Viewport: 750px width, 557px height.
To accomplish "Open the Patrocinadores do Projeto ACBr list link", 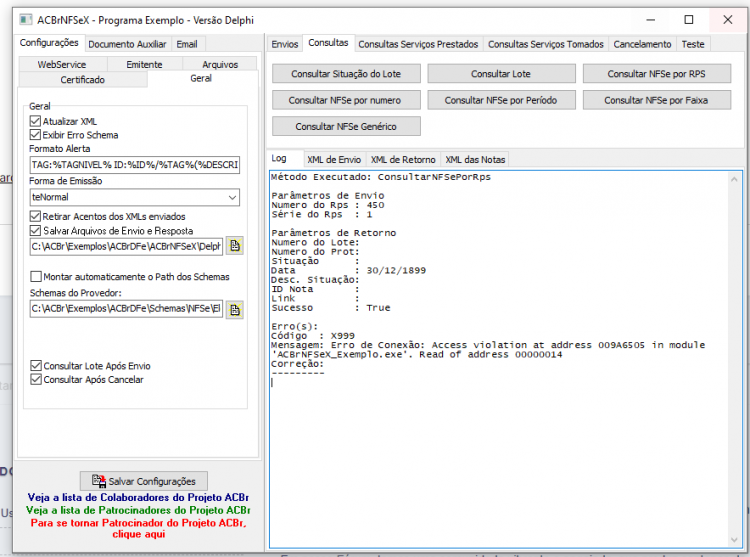I will tap(138, 510).
